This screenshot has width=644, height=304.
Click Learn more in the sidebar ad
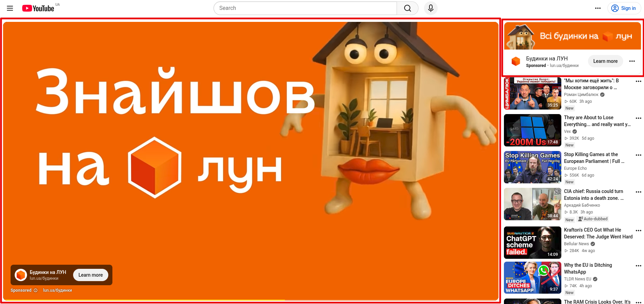(605, 61)
